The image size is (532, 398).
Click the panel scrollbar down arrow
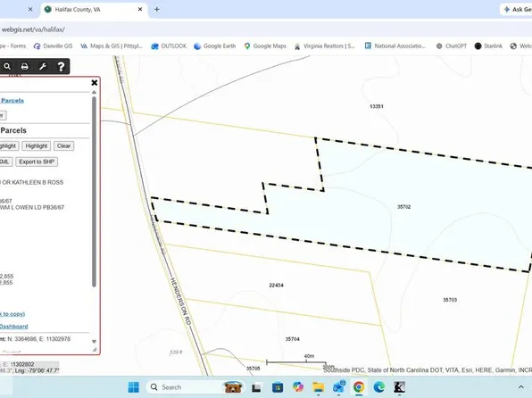94,342
